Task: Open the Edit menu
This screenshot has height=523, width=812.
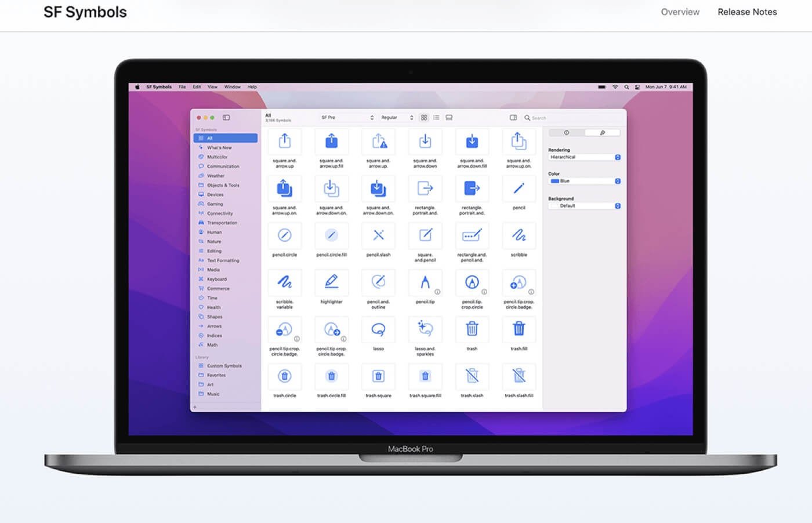Action: 197,87
